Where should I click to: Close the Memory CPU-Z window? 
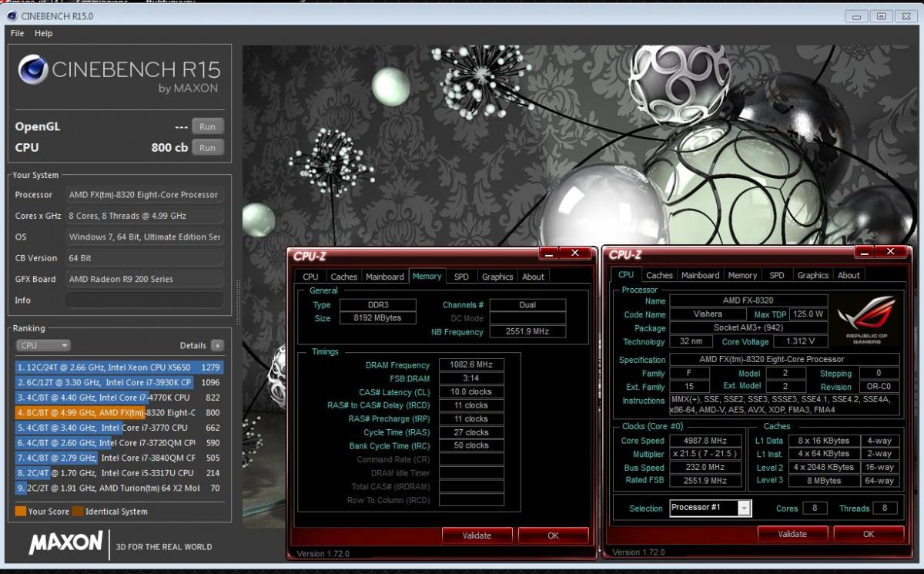point(575,253)
